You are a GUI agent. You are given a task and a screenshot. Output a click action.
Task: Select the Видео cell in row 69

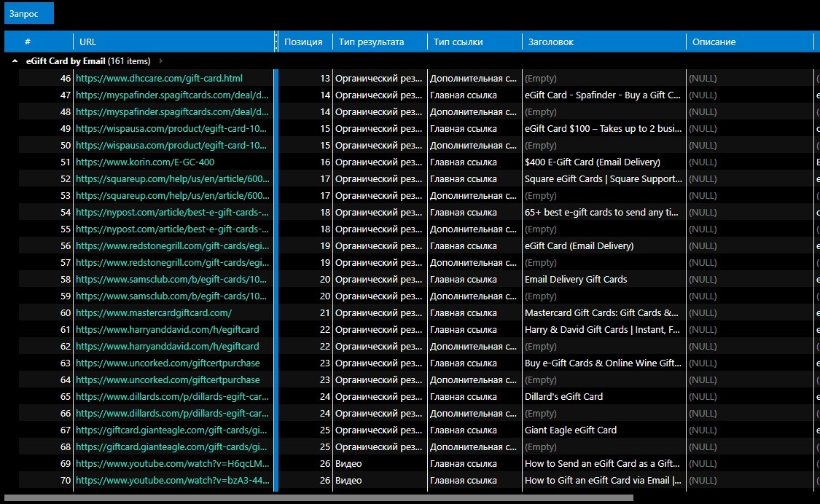pos(380,463)
